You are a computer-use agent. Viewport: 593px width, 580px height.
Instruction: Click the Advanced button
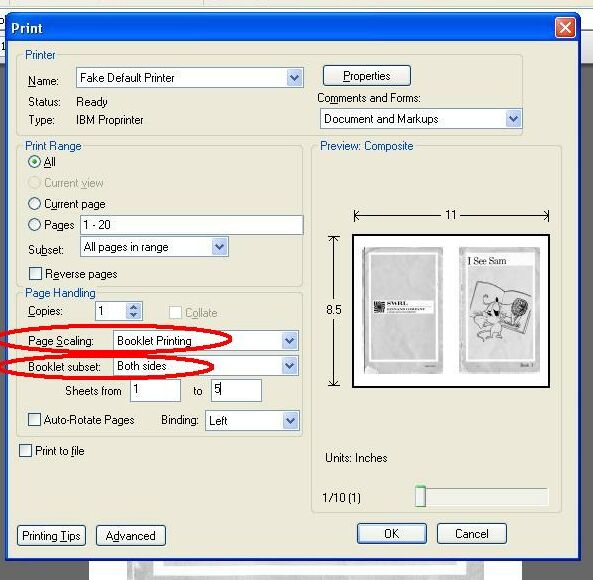click(131, 535)
